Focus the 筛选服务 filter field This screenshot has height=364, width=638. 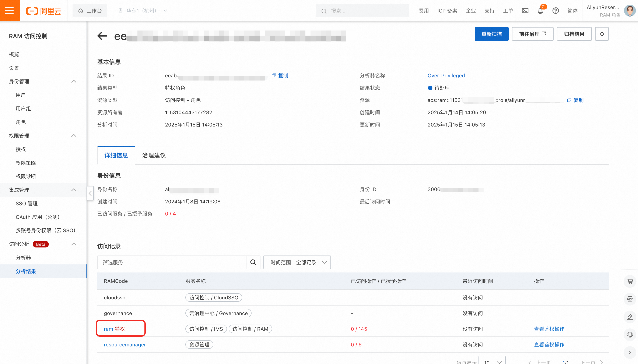[172, 262]
